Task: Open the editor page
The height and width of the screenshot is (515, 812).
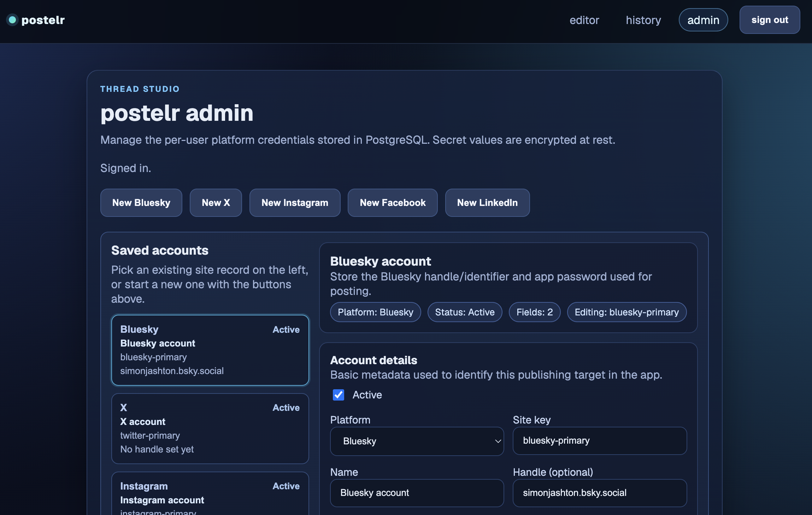Action: coord(584,20)
